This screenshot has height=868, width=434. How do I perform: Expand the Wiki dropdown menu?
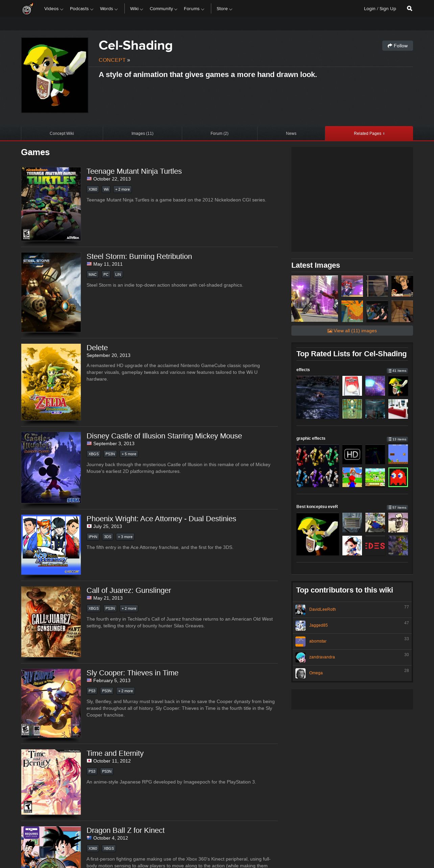(136, 9)
